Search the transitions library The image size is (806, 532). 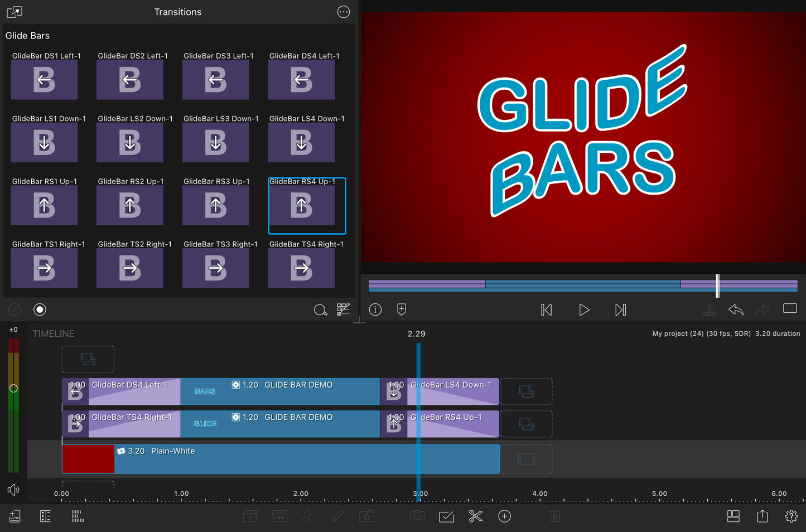click(x=320, y=310)
